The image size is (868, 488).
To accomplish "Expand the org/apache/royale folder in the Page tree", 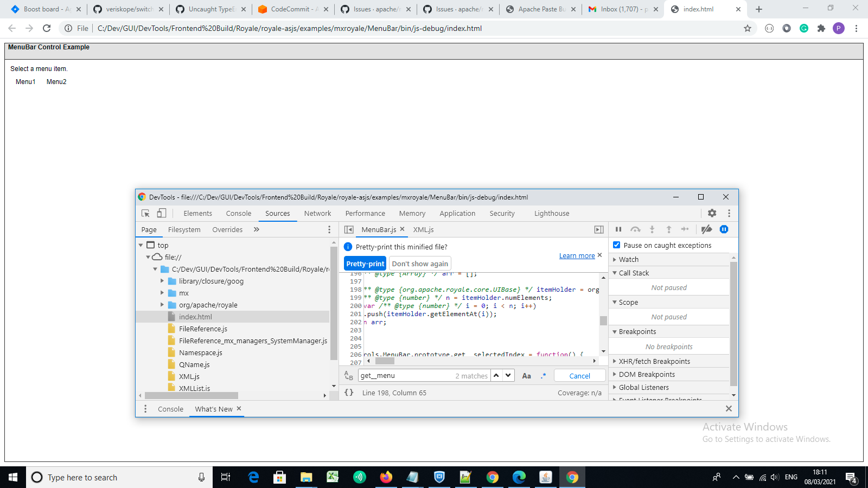I will (162, 305).
